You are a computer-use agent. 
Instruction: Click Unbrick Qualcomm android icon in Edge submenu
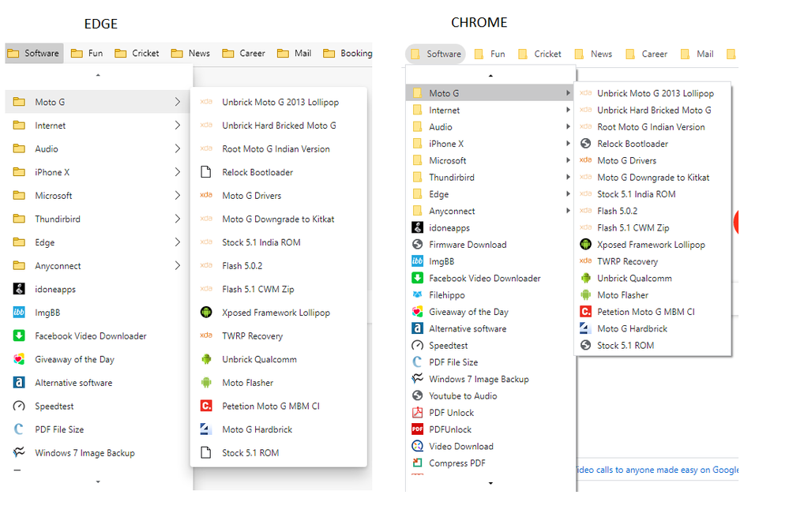pos(206,359)
